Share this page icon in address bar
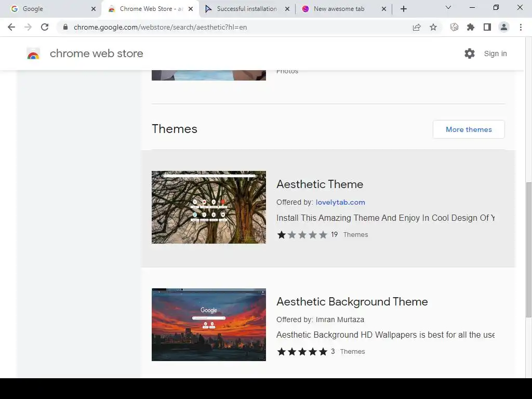This screenshot has height=399, width=532. point(417,27)
